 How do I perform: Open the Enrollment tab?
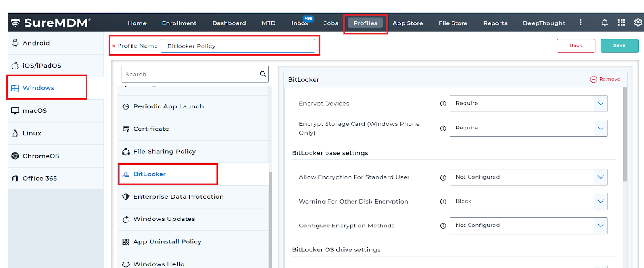click(179, 23)
